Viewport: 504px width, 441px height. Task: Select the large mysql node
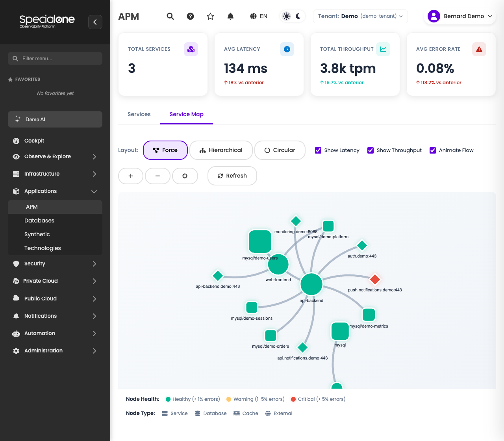340,331
